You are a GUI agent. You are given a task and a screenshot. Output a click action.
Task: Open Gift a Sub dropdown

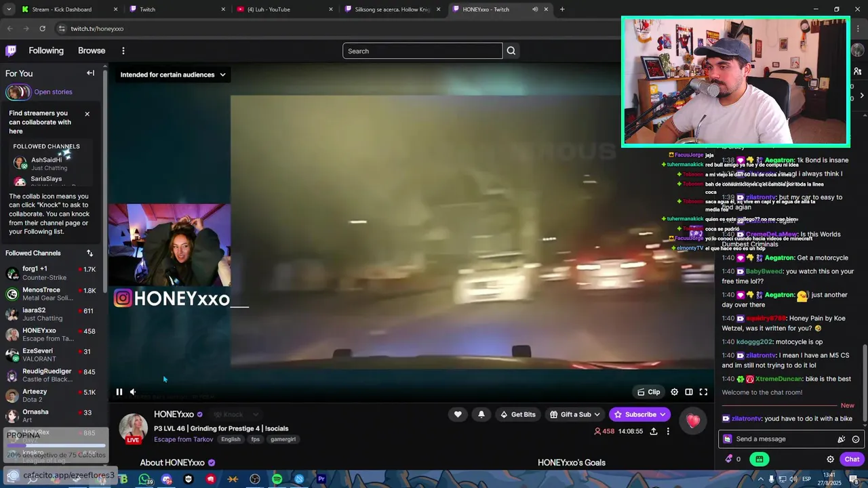pos(574,414)
